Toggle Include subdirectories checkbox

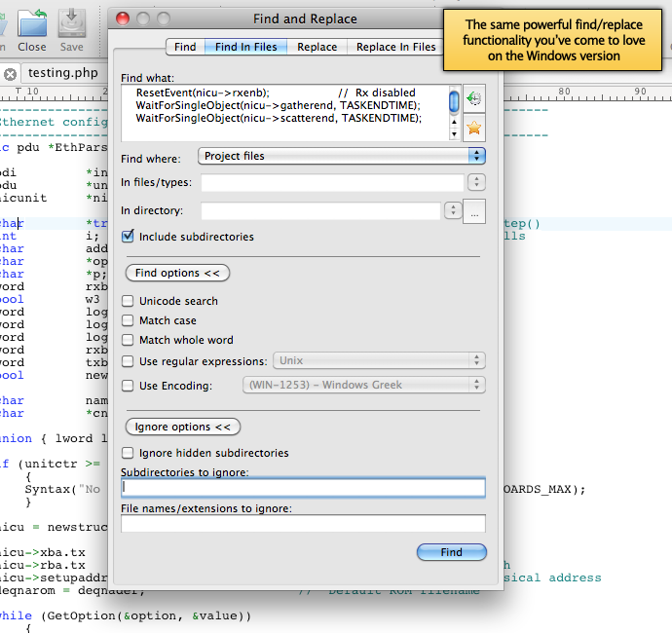(x=128, y=237)
